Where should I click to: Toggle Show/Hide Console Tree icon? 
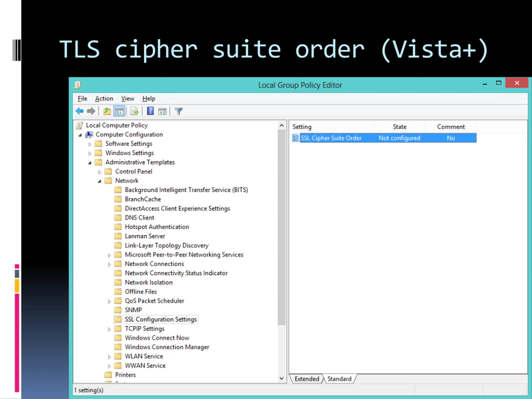119,111
